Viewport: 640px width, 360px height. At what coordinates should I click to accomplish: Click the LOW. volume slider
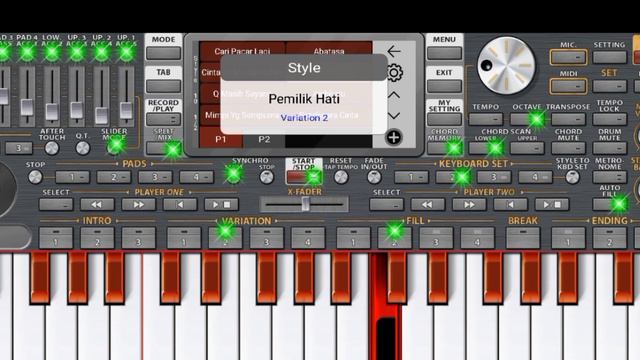52,111
